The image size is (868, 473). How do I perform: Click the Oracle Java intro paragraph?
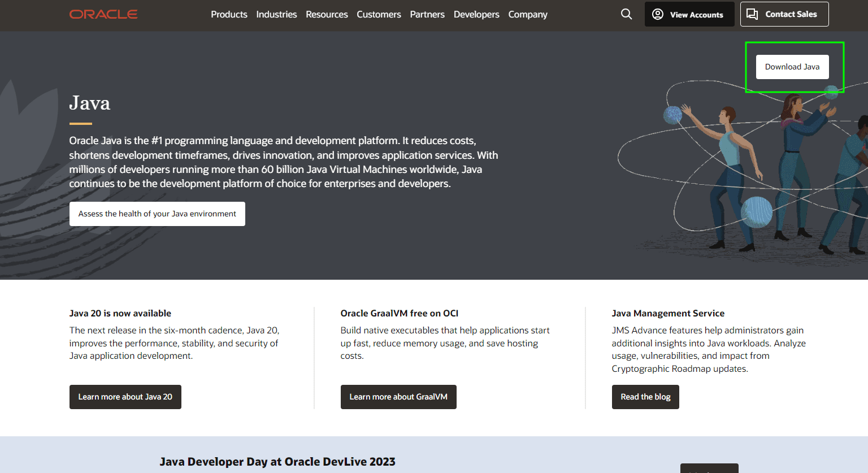(284, 162)
